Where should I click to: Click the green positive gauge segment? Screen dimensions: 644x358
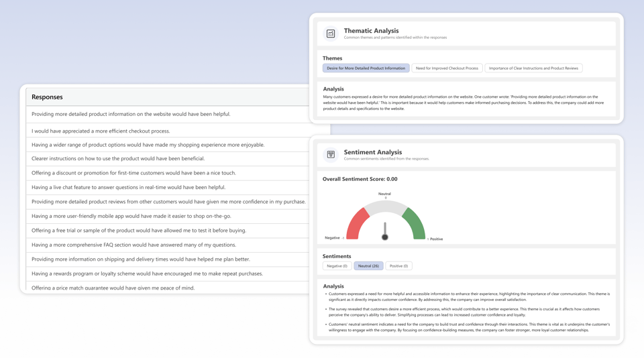414,223
